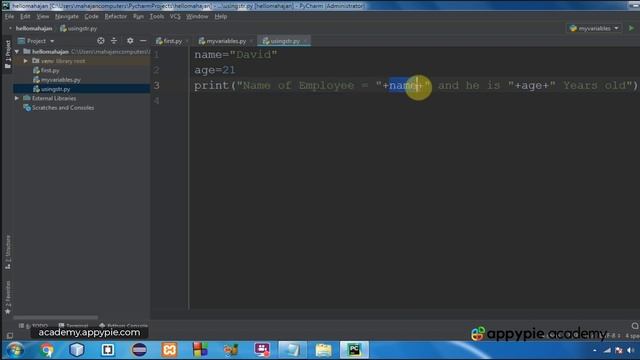The image size is (640, 360).
Task: Open the file explorer folder taskbar icon
Action: pyautogui.click(x=323, y=350)
